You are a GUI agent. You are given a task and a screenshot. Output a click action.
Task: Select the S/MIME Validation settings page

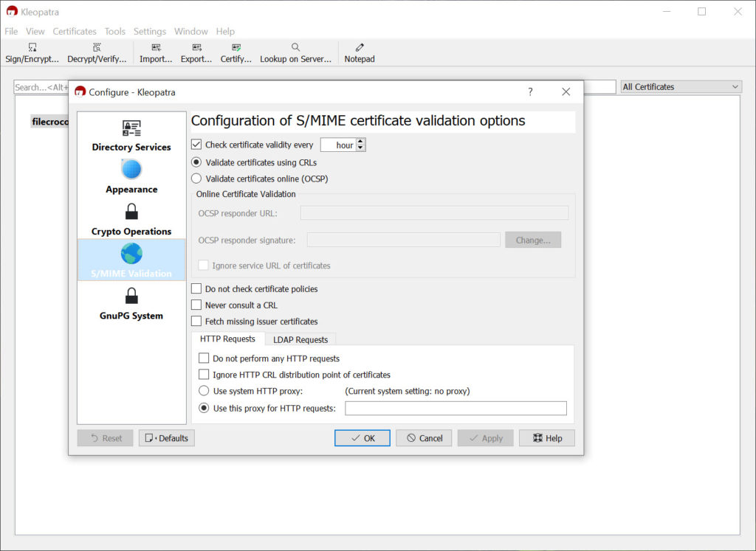coord(131,260)
